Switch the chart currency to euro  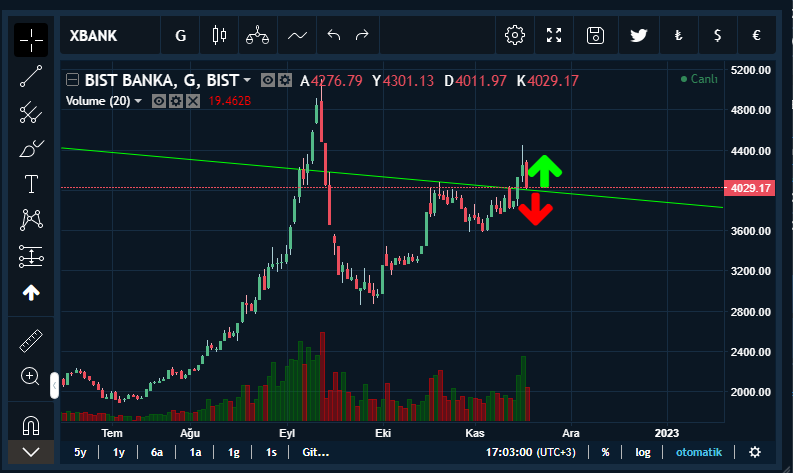click(757, 35)
